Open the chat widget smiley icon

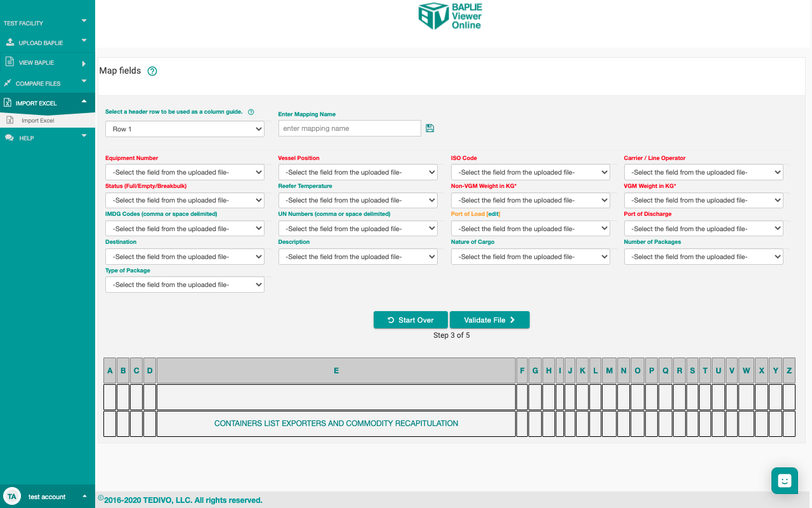(x=784, y=481)
